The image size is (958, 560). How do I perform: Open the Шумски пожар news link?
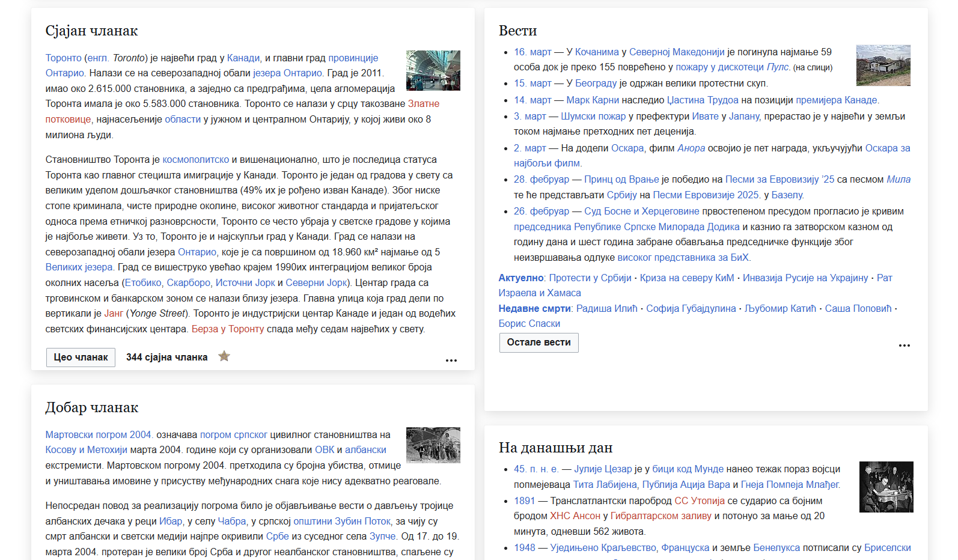click(593, 116)
